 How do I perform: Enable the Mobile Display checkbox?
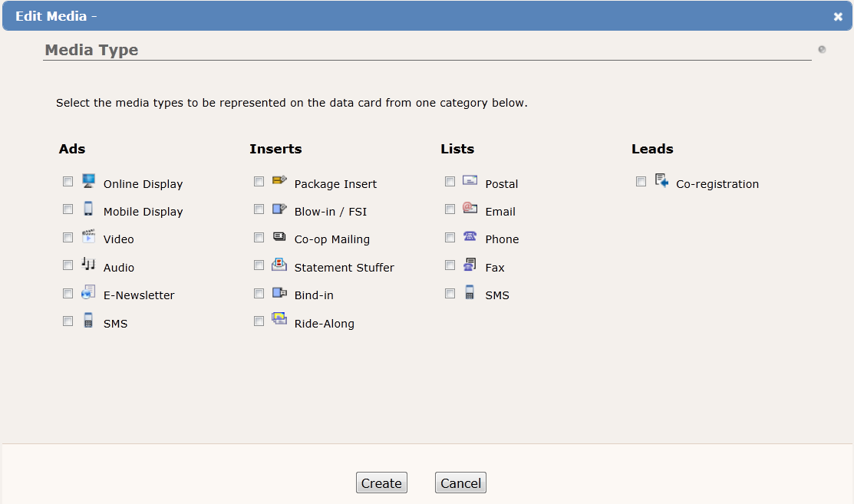pos(68,209)
